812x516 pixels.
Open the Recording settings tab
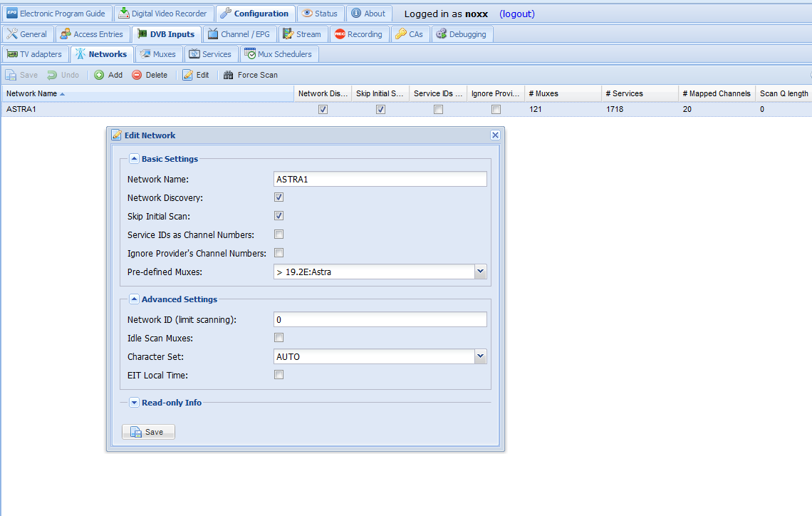point(359,34)
